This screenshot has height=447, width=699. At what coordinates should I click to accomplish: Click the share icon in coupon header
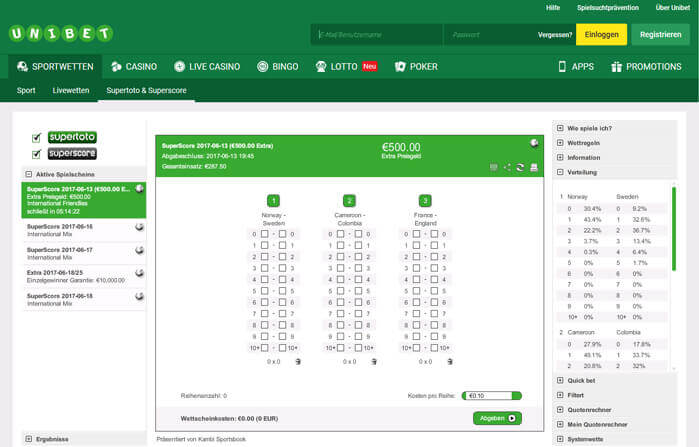click(x=507, y=168)
